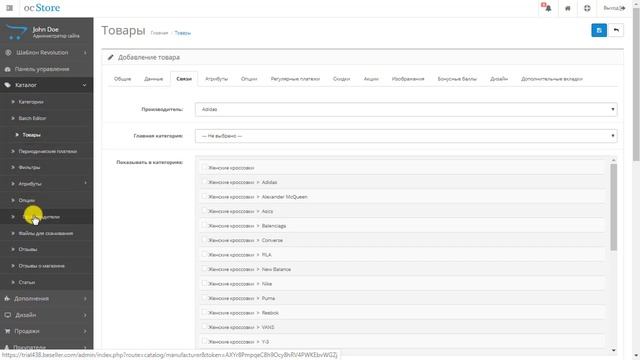This screenshot has height=360, width=640.
Task: Check the top-level Женские кроссовки category
Action: point(204,167)
